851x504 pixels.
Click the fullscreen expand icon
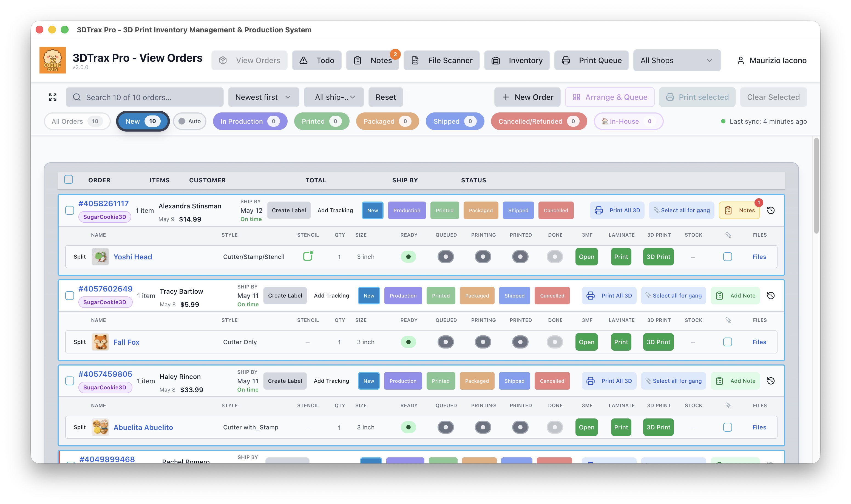click(53, 97)
